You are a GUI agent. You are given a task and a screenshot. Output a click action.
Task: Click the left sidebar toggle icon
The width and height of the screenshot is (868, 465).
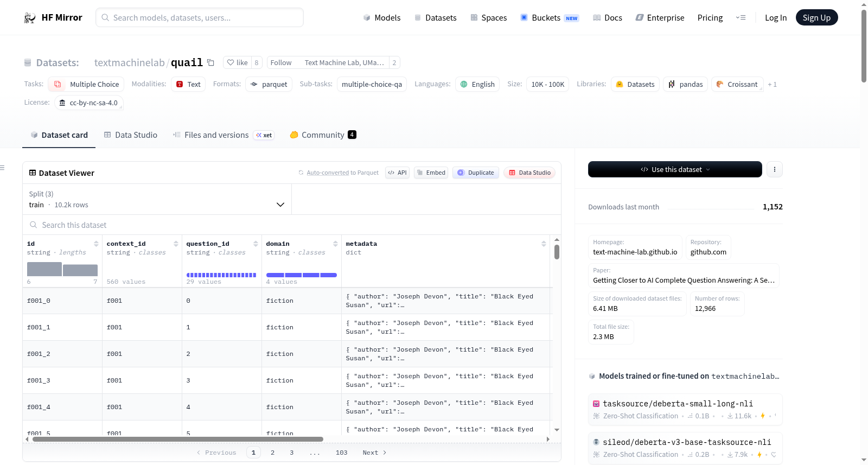(3, 168)
